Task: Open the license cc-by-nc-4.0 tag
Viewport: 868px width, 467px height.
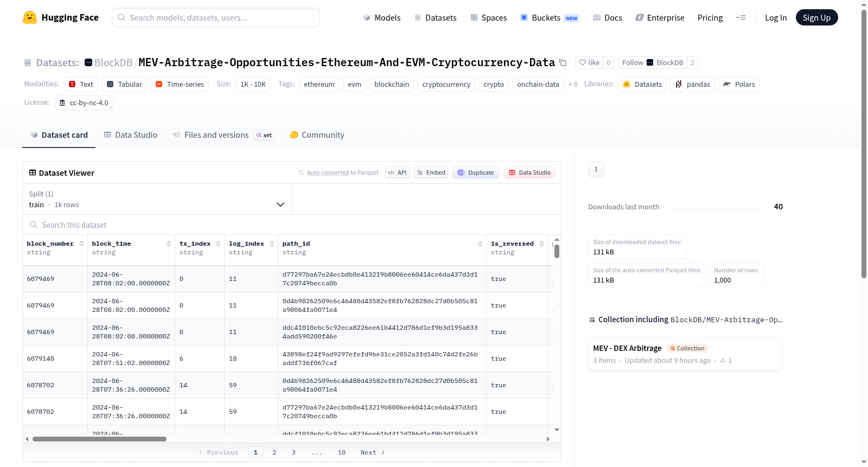Action: click(x=84, y=103)
